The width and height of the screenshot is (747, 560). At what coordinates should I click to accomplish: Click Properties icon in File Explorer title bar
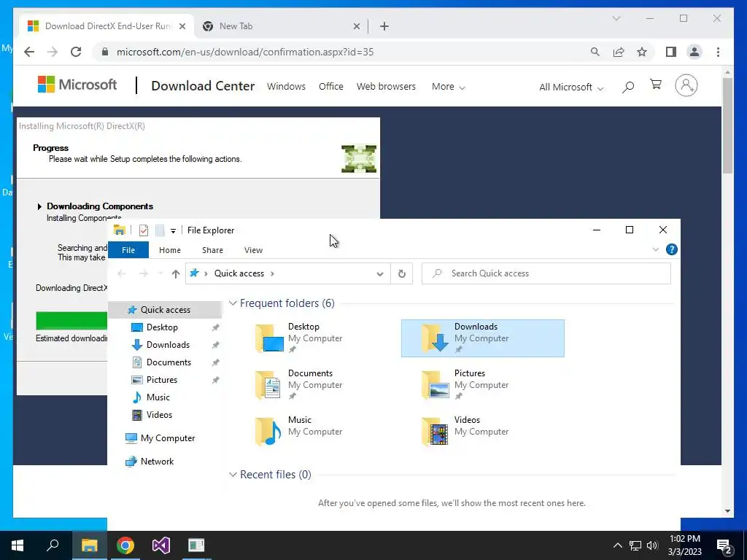(144, 230)
